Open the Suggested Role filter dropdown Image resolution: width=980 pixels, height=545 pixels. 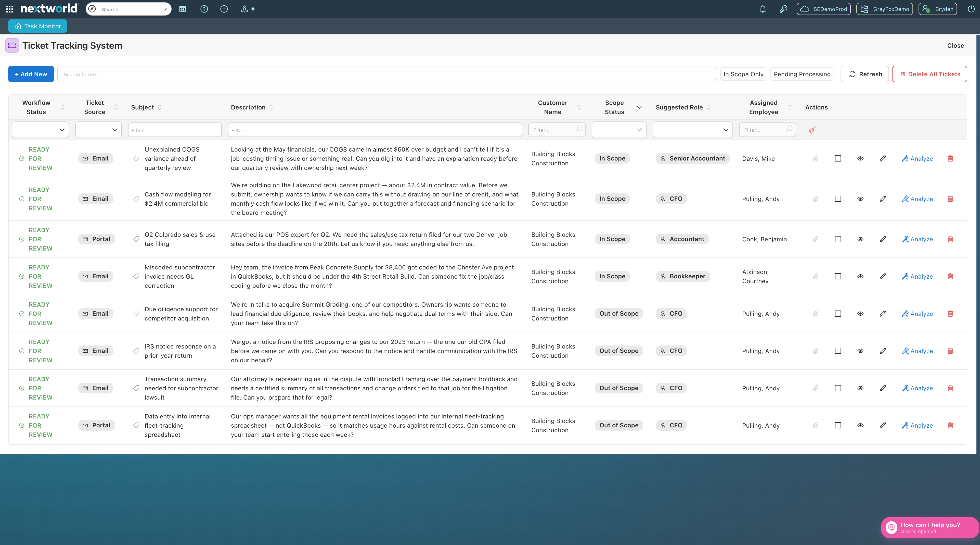(692, 130)
